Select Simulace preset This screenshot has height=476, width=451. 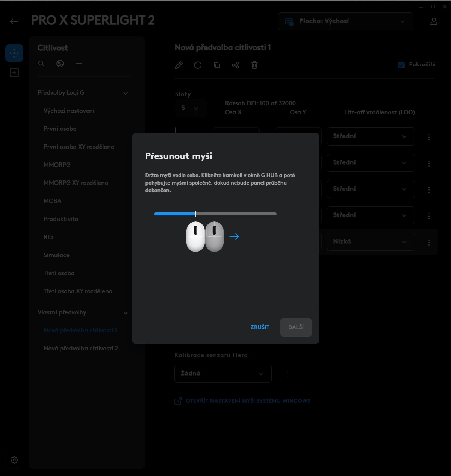56,255
